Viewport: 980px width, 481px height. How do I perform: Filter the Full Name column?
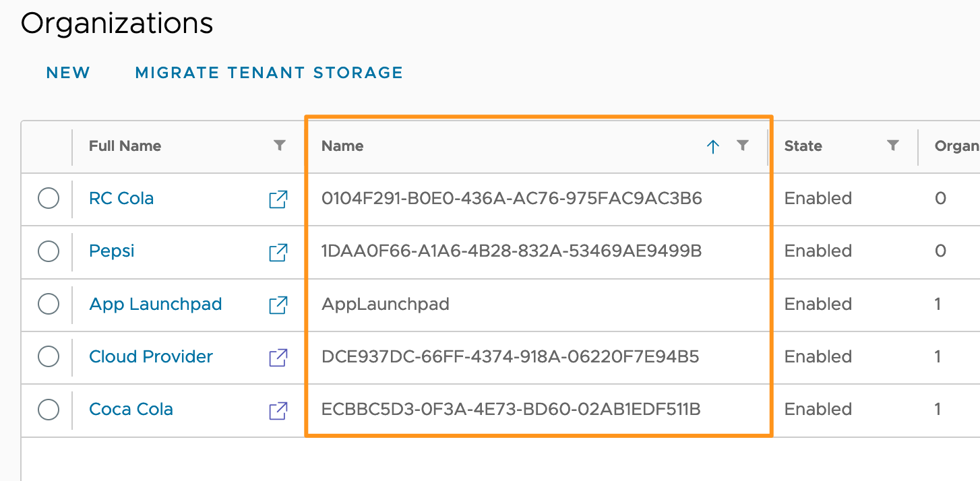tap(280, 146)
